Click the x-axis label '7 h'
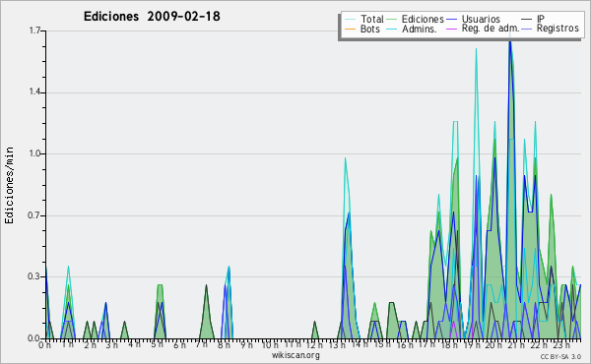The height and width of the screenshot is (364, 591). pyautogui.click(x=201, y=344)
